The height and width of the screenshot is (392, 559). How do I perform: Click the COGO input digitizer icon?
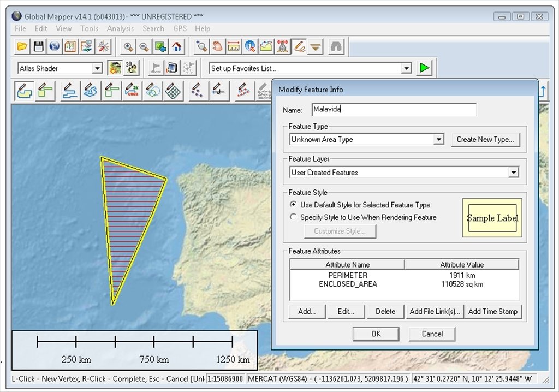(x=132, y=91)
